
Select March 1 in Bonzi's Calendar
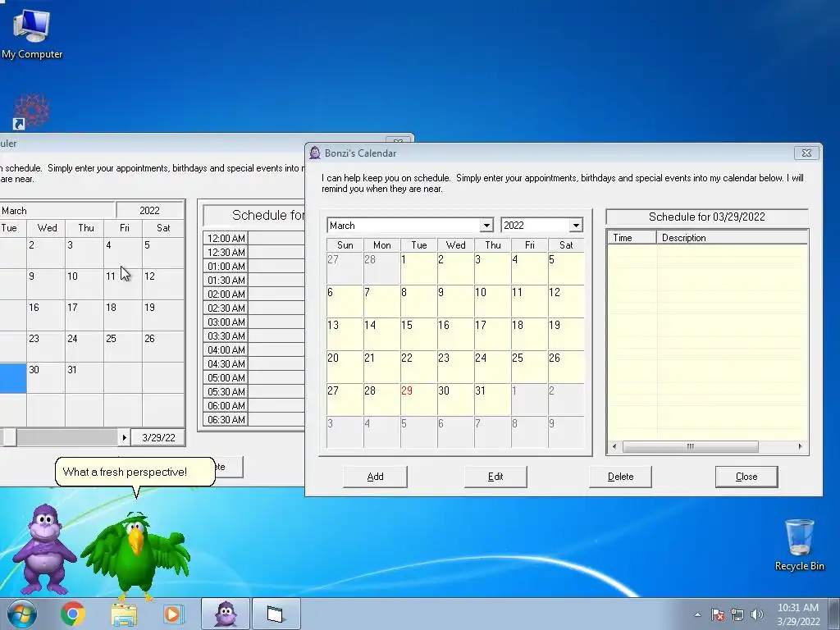point(418,268)
